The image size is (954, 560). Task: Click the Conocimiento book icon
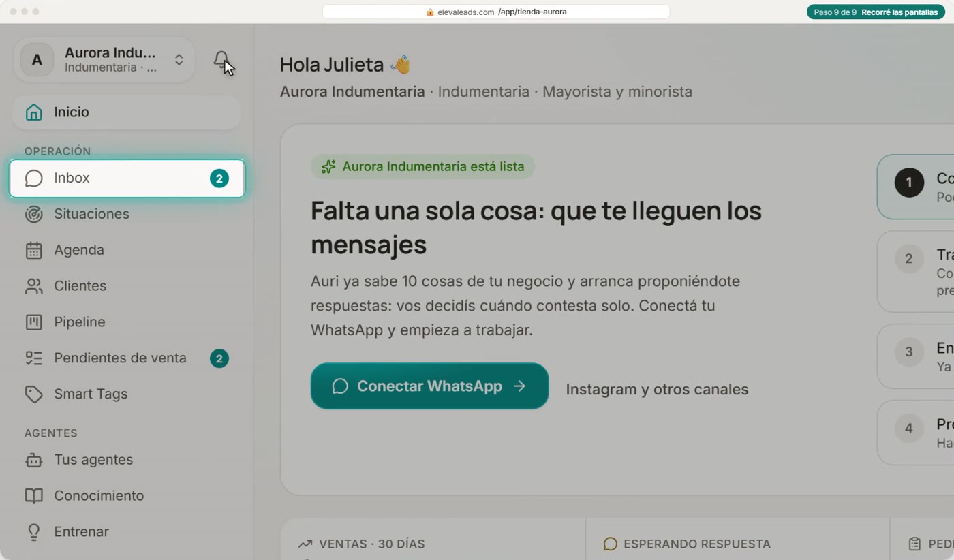pos(33,496)
